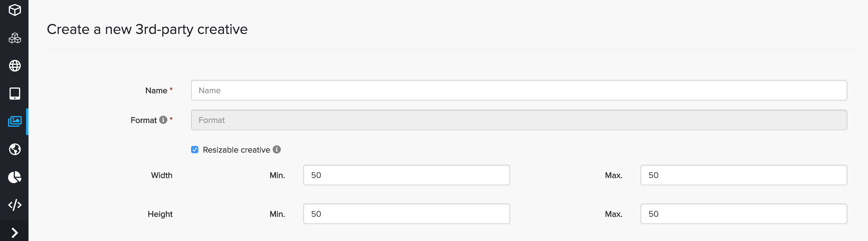This screenshot has height=241, width=868.
Task: Click the earth globe sidebar icon
Action: (x=15, y=149)
